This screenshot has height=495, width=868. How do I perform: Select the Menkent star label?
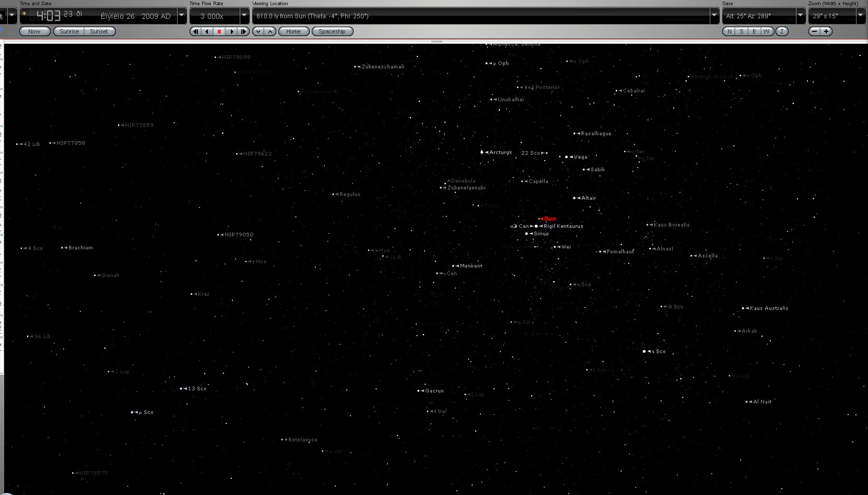coord(471,266)
